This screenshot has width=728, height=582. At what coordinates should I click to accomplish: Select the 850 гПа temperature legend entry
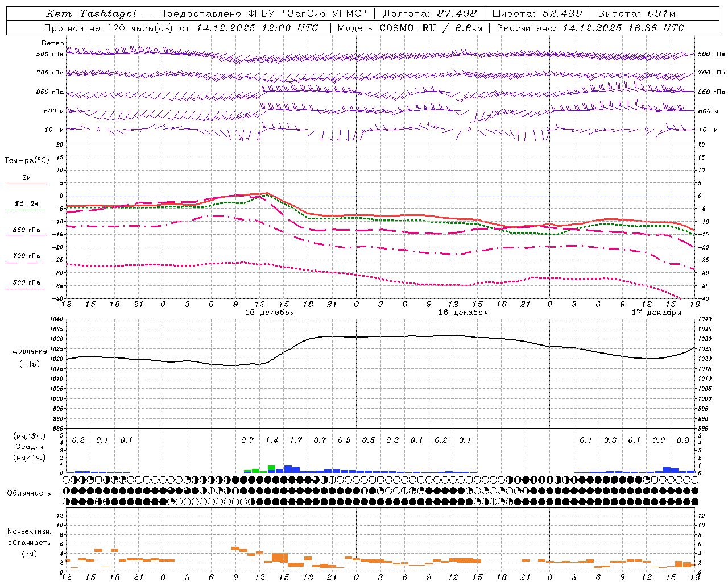(26, 230)
